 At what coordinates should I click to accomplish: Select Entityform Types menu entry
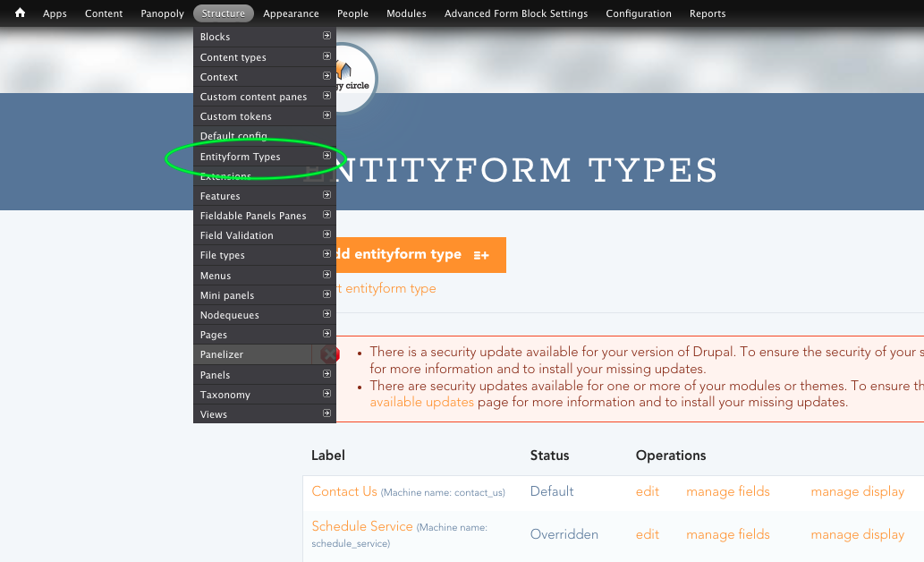click(x=265, y=157)
